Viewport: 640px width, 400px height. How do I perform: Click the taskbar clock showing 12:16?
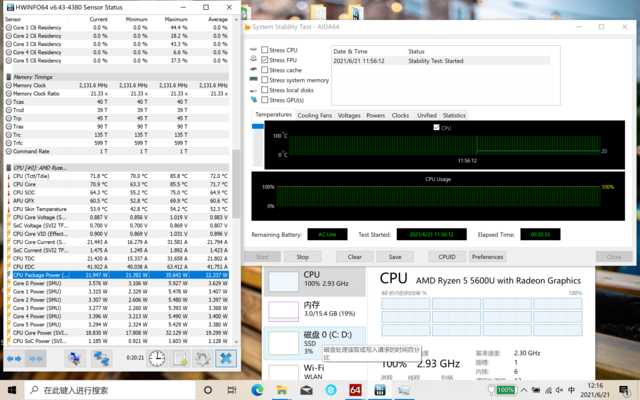point(595,390)
